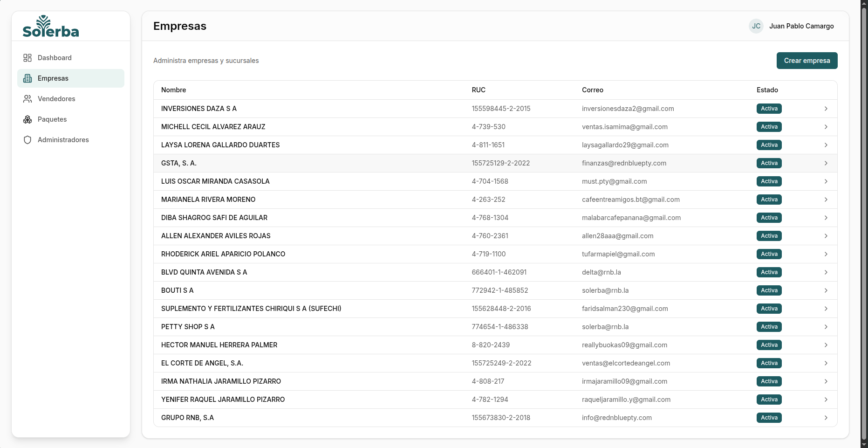Click the scrollbar down arrow
This screenshot has height=448, width=868.
(864, 444)
